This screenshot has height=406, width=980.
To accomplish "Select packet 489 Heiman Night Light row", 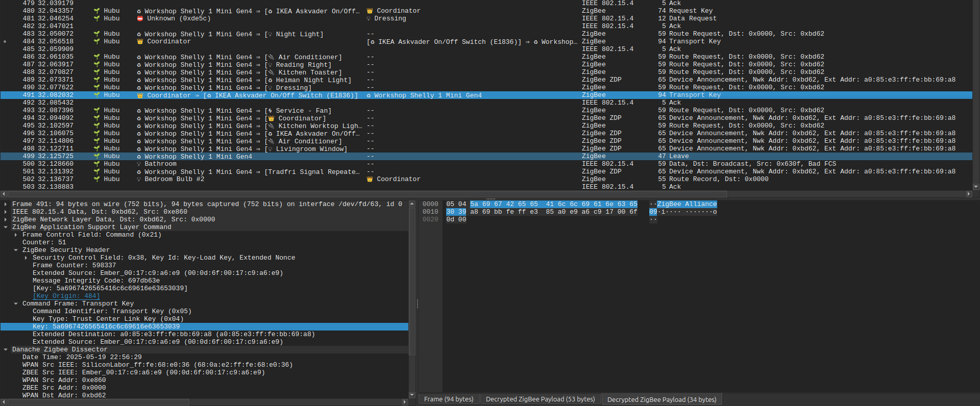I will (486, 80).
